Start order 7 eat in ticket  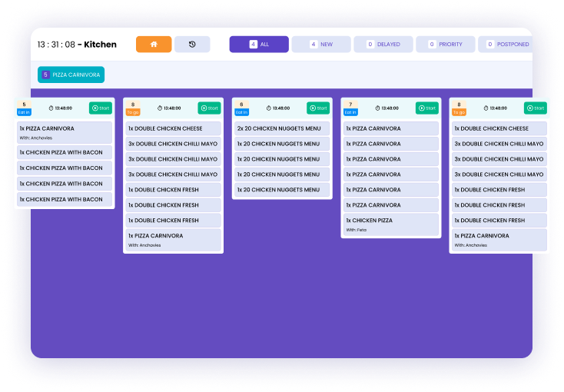click(426, 108)
